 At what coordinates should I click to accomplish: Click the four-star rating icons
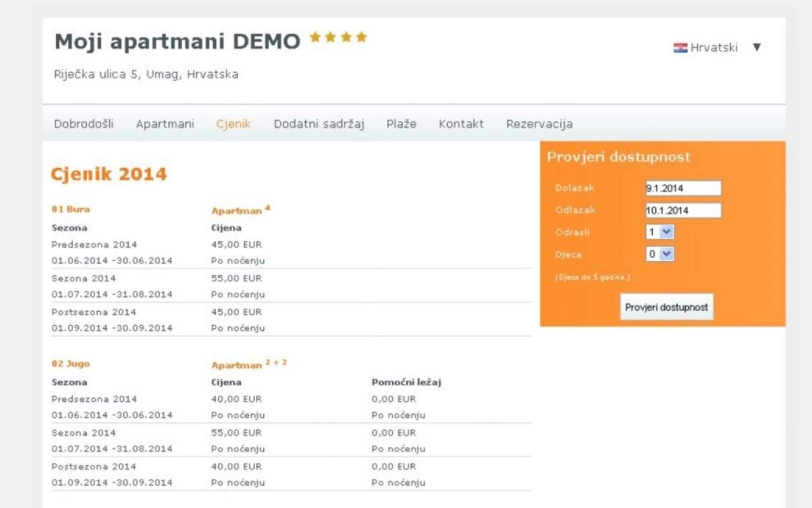[x=338, y=37]
